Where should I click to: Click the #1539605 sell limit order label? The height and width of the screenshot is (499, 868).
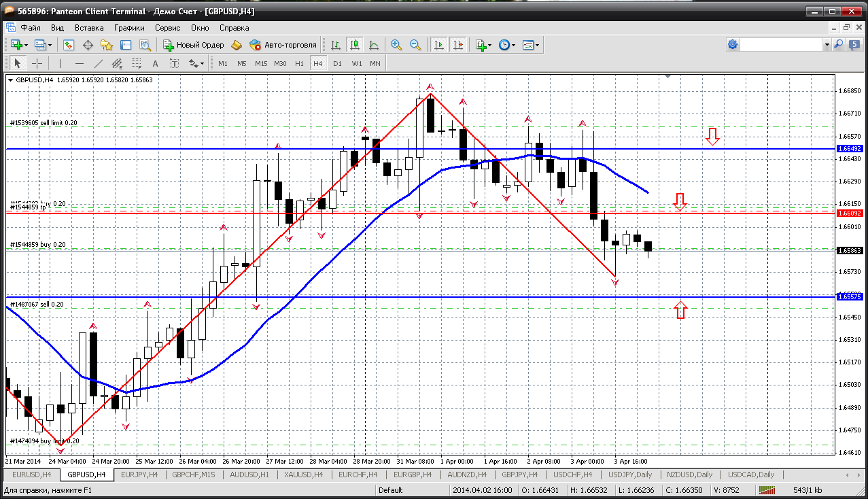pyautogui.click(x=44, y=122)
